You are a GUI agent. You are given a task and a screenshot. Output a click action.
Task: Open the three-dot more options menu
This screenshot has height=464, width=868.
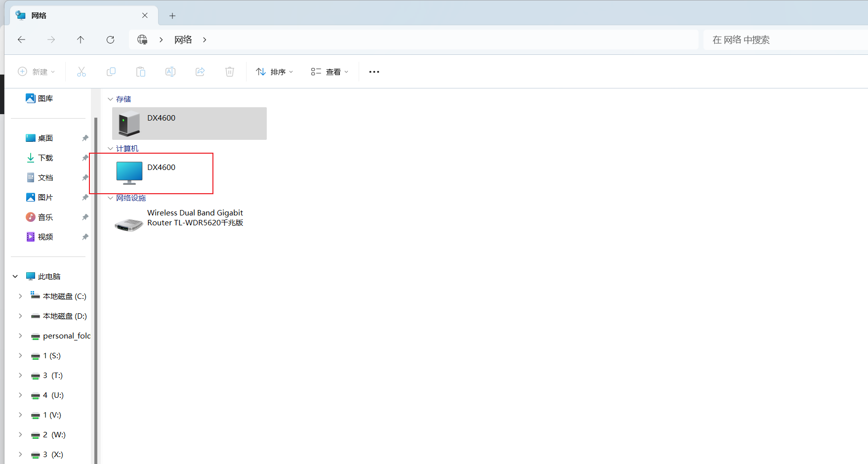click(x=374, y=72)
